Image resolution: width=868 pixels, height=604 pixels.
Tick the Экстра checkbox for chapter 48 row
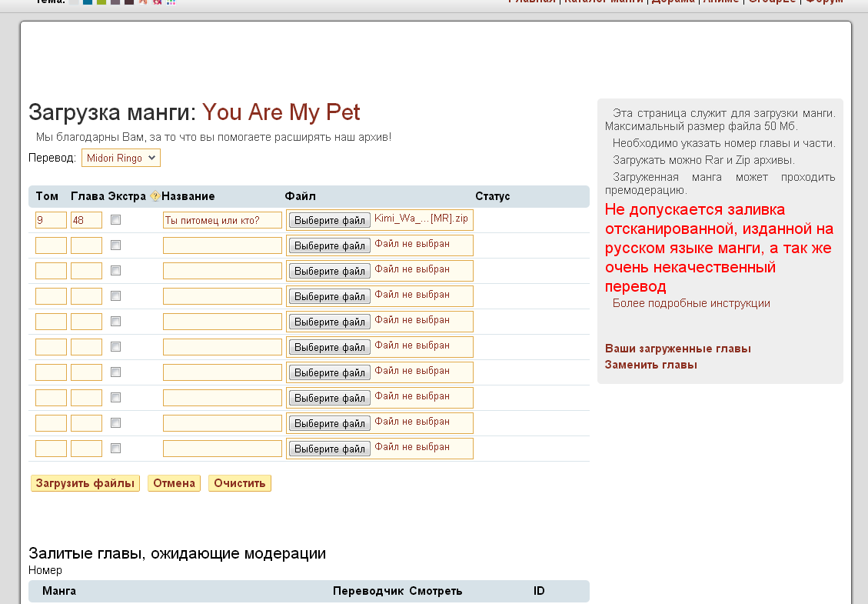[115, 220]
